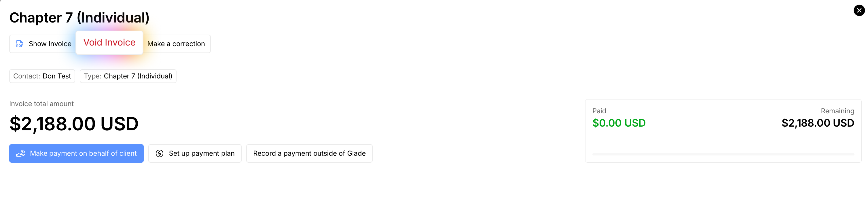Image resolution: width=868 pixels, height=199 pixels.
Task: Click the Paid label
Action: coord(599,111)
